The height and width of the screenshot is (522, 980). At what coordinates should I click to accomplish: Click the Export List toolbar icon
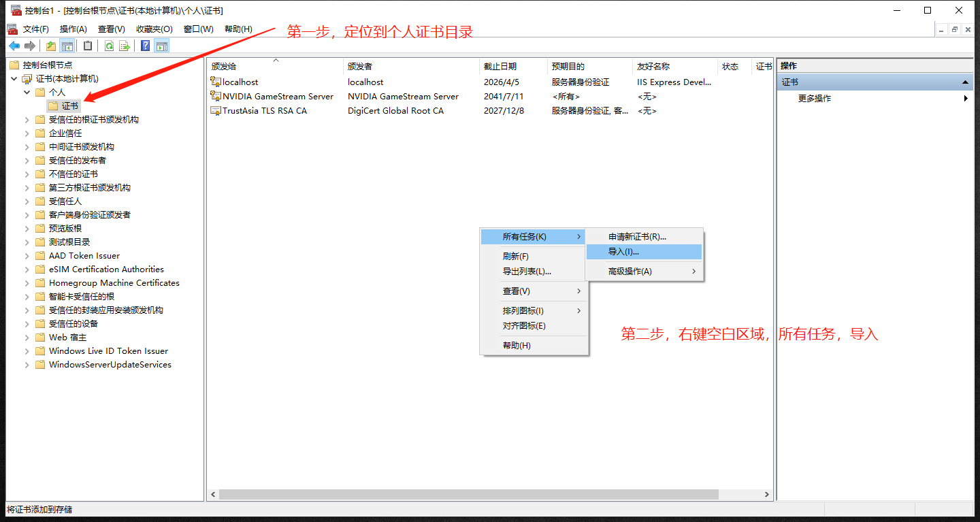tap(125, 46)
